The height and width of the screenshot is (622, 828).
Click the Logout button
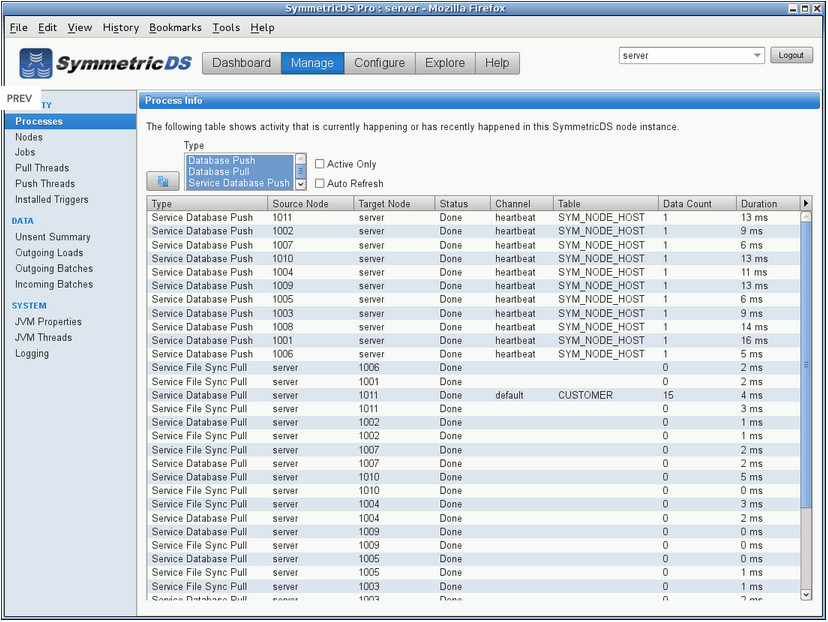coord(791,55)
